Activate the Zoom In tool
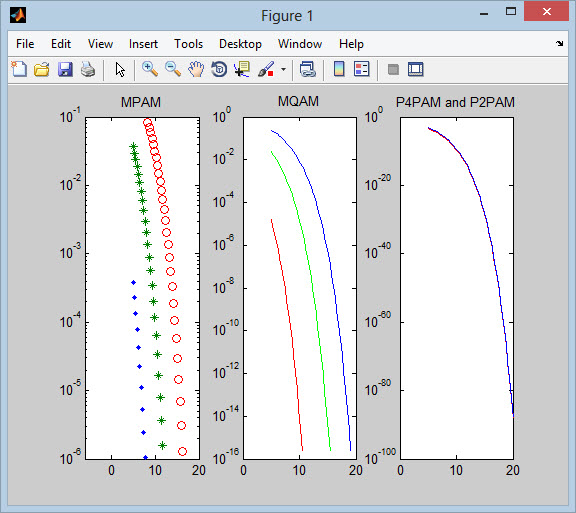This screenshot has width=576, height=513. pyautogui.click(x=150, y=69)
